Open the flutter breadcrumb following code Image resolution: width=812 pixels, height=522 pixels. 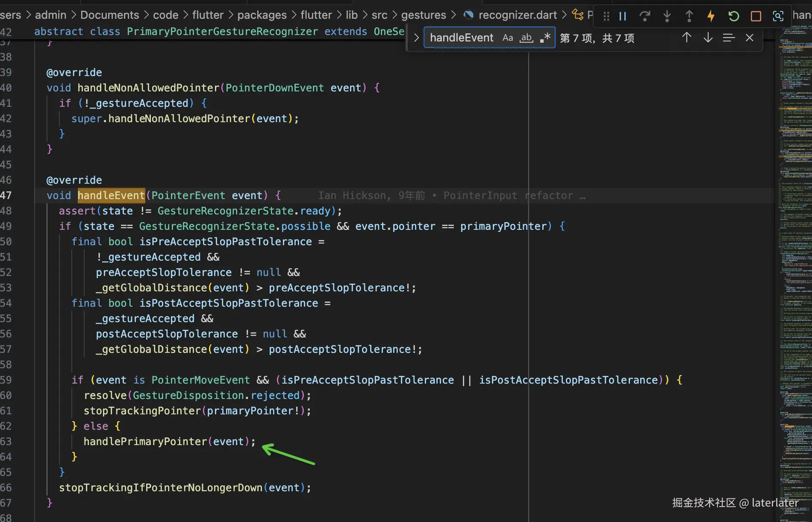[208, 15]
